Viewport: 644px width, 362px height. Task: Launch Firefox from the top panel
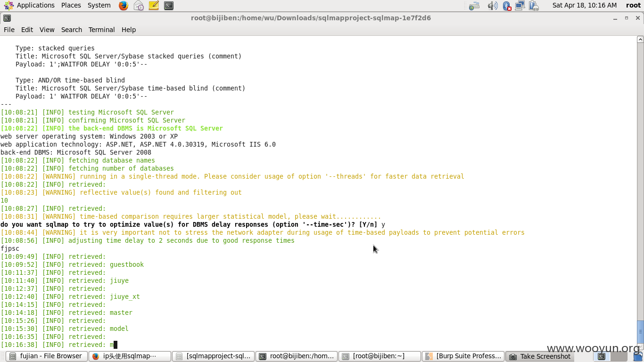124,6
